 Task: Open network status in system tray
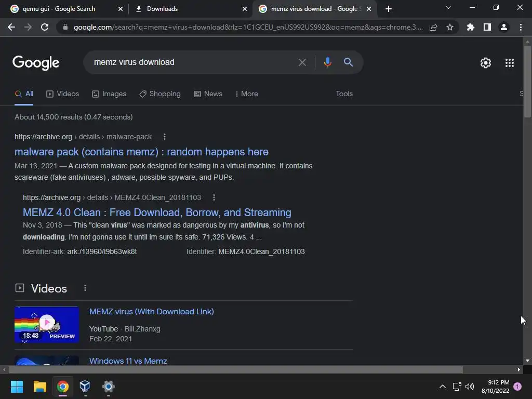[457, 387]
